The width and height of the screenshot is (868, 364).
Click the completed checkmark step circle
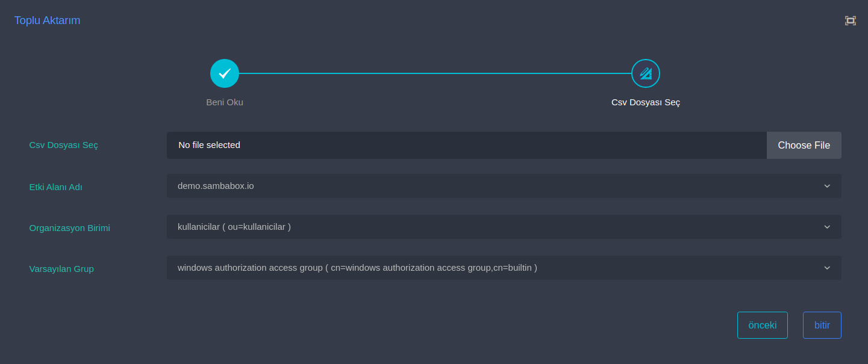tap(225, 73)
